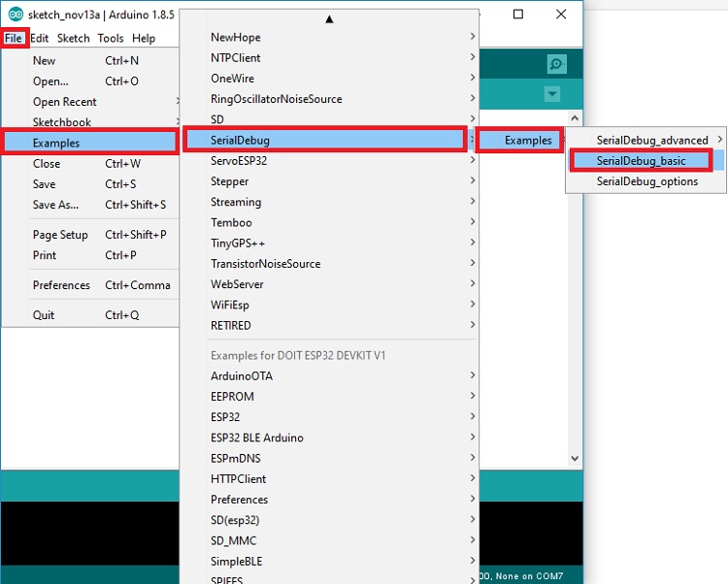
Task: Maximize the Arduino IDE window
Action: [x=518, y=15]
